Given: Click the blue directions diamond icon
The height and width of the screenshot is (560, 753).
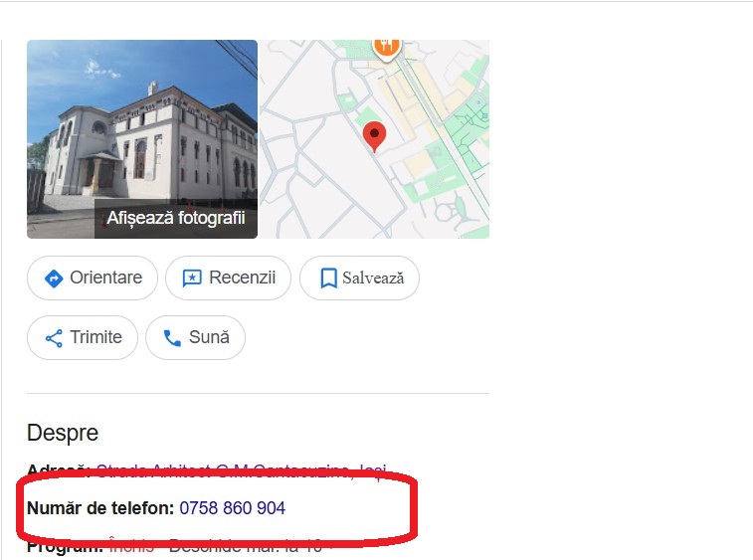Looking at the screenshot, I should (x=54, y=279).
